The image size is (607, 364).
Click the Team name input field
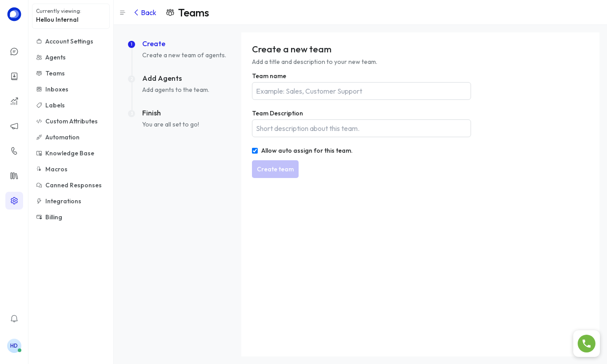tap(361, 91)
